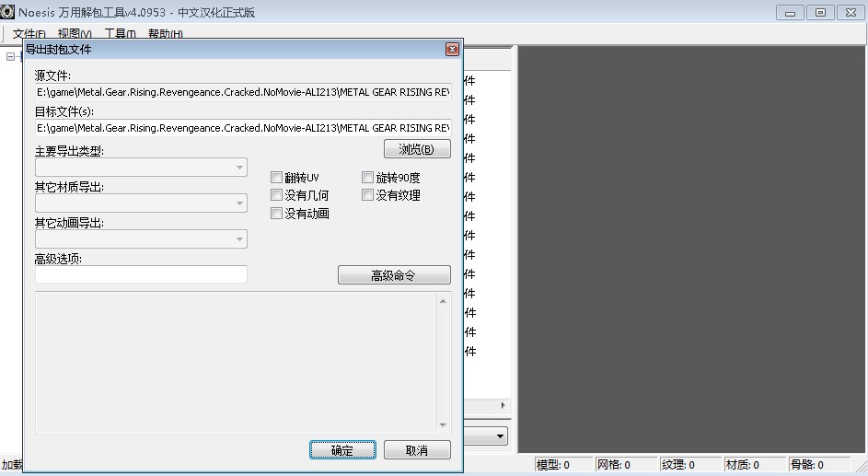This screenshot has height=476, width=868.
Task: Maximize the Noesis main window
Action: click(x=820, y=12)
